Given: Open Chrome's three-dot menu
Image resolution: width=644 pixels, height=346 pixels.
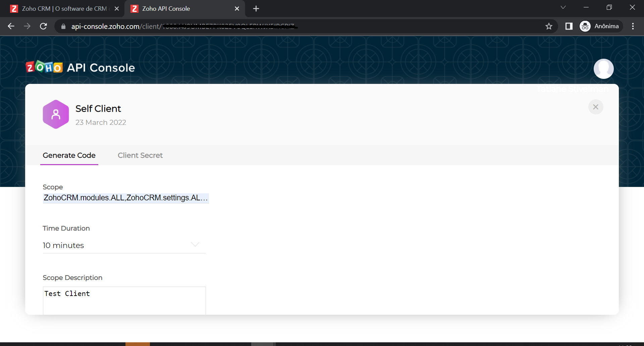Looking at the screenshot, I should [x=633, y=26].
